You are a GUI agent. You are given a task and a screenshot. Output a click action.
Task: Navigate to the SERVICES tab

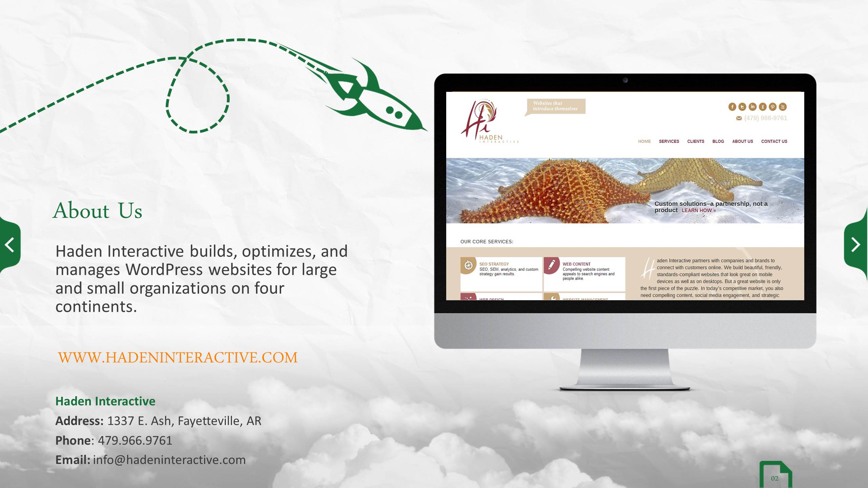coord(668,141)
